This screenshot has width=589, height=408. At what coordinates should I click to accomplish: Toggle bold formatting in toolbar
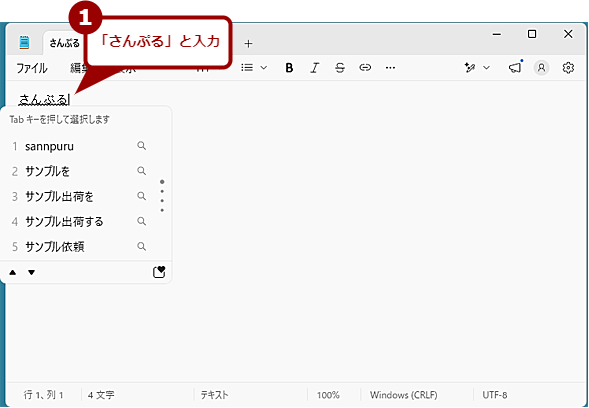tap(289, 68)
